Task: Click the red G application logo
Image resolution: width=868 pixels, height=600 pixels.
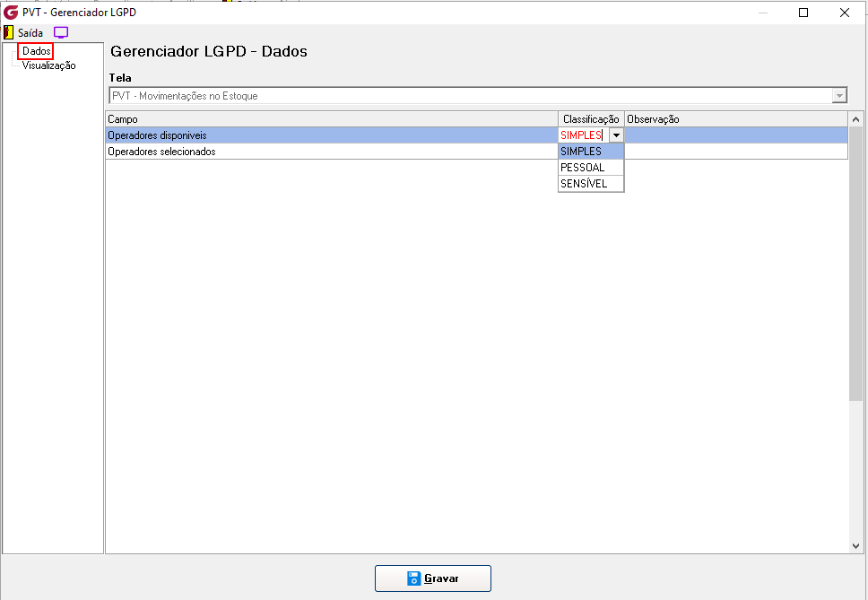Action: (11, 12)
